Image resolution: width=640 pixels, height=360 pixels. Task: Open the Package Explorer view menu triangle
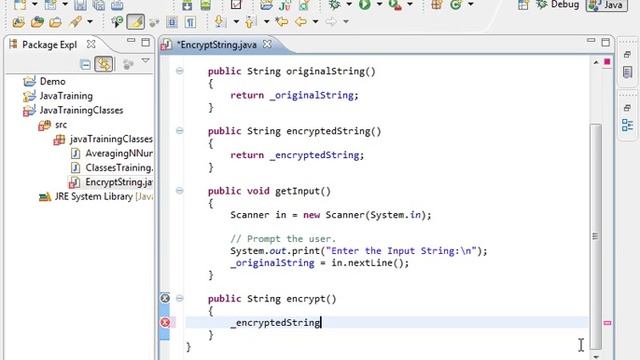[145, 61]
